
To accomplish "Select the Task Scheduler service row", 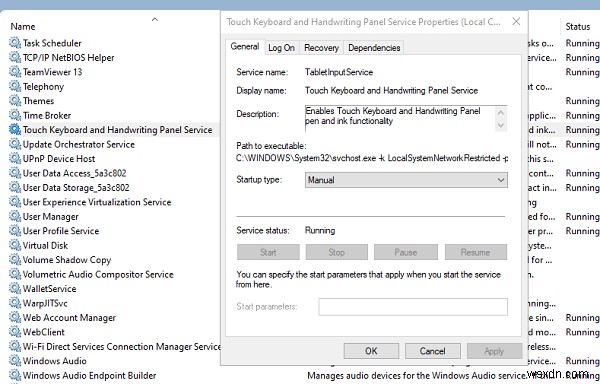I will [x=52, y=43].
